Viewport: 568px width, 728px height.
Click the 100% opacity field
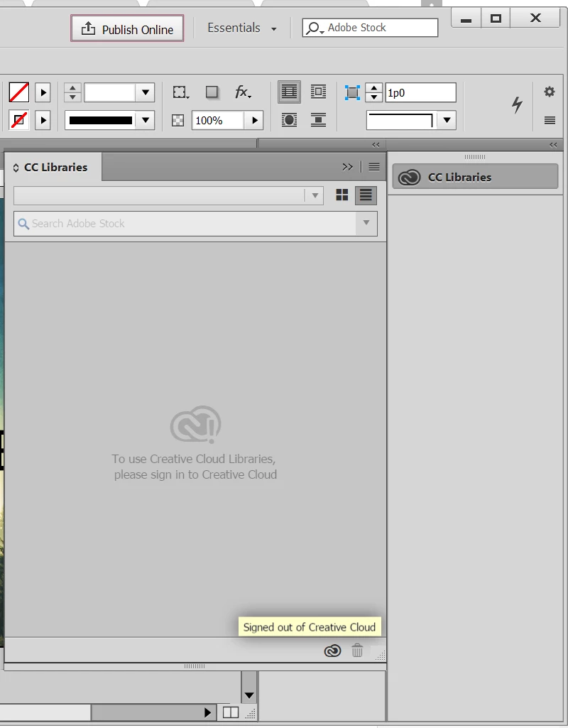click(x=218, y=120)
